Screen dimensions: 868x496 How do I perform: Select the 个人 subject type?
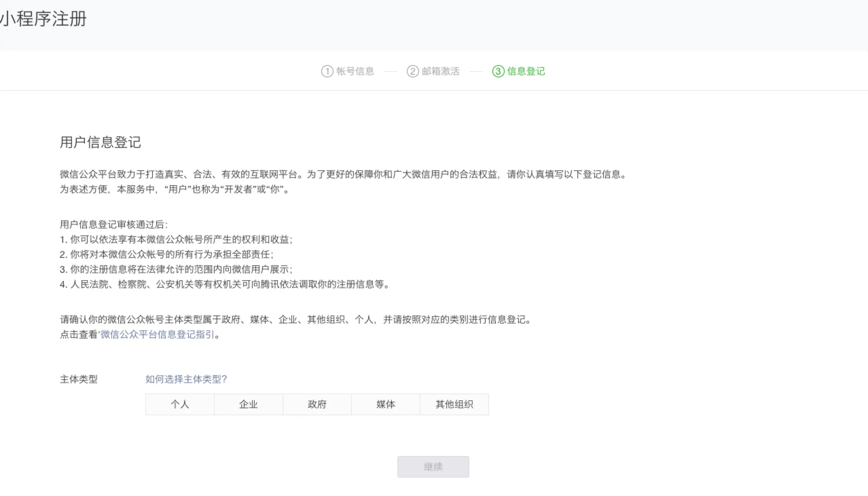click(x=180, y=404)
